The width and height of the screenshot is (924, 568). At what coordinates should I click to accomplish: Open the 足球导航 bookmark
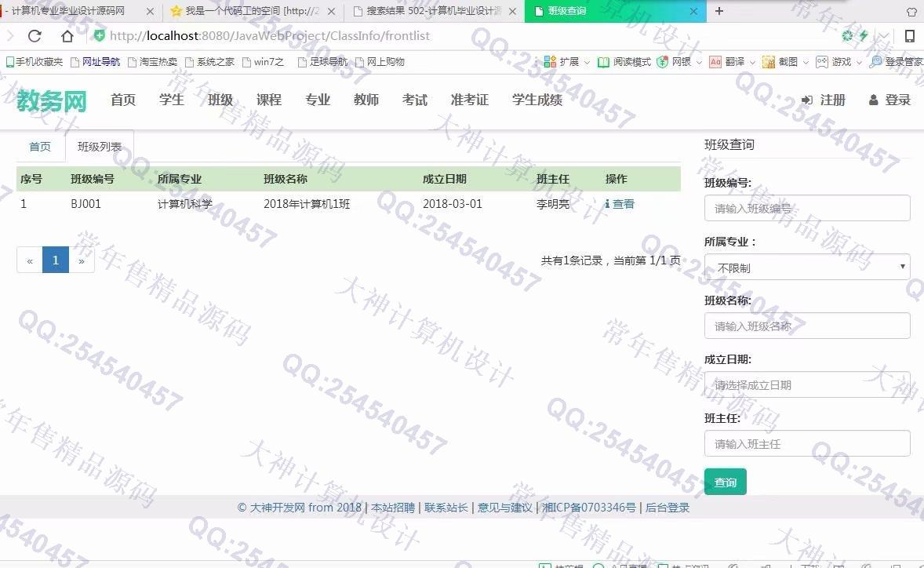point(322,62)
